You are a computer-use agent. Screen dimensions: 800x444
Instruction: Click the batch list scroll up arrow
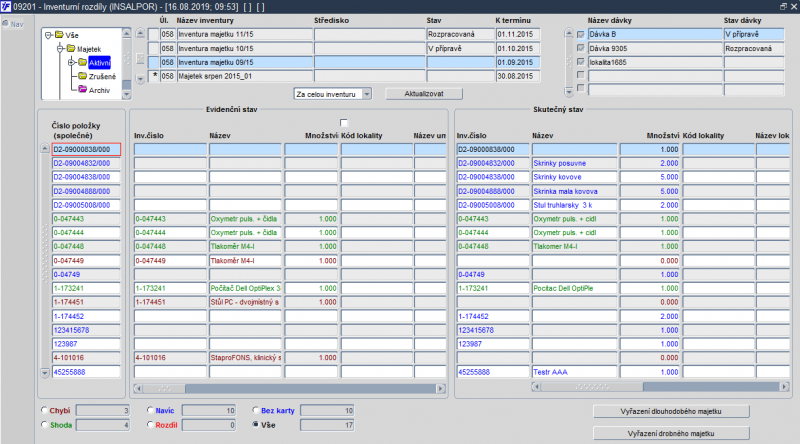pos(569,34)
